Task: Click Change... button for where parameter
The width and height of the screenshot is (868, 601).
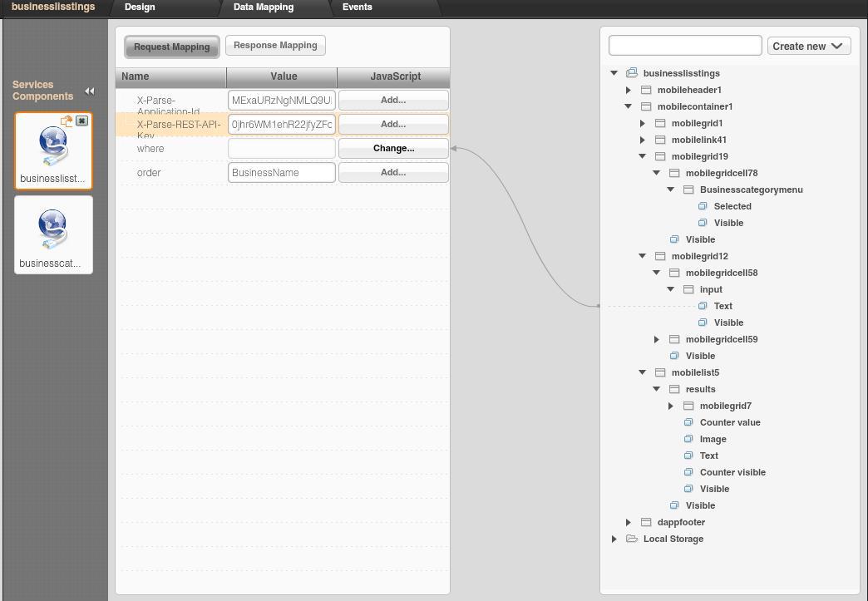Action: click(x=393, y=148)
